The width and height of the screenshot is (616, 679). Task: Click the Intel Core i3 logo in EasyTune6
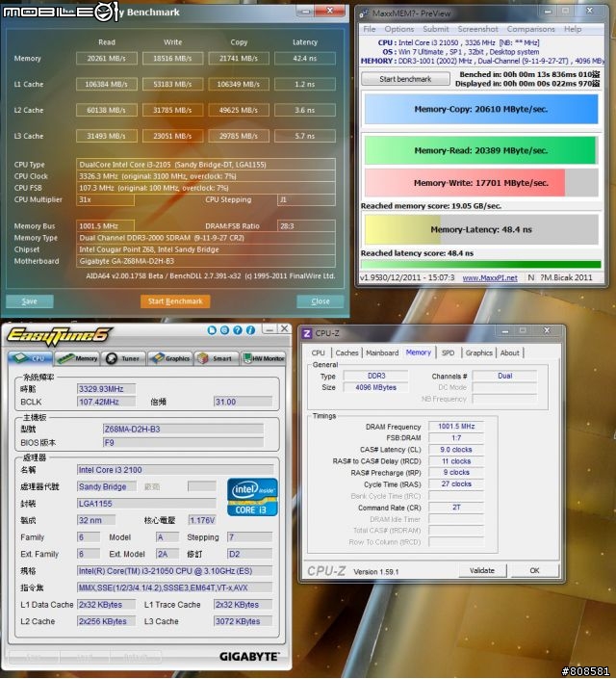pyautogui.click(x=252, y=497)
